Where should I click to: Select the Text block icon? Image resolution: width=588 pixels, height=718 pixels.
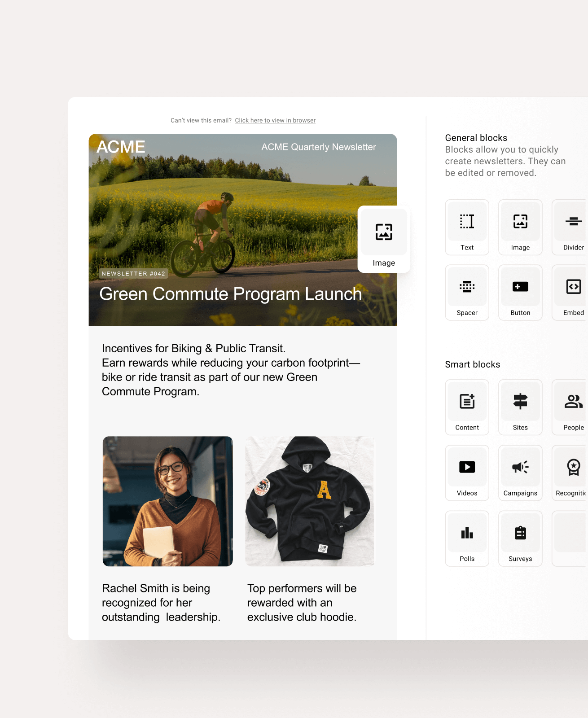[467, 227]
